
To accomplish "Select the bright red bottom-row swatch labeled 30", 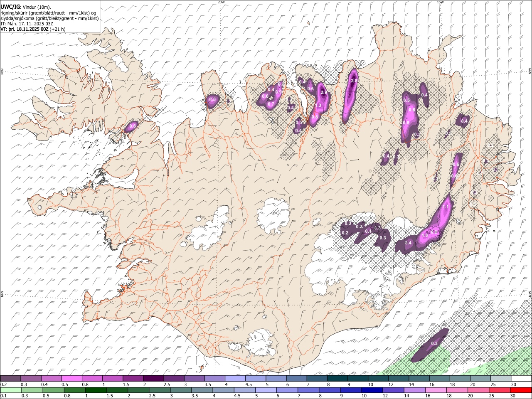I will [x=520, y=390].
